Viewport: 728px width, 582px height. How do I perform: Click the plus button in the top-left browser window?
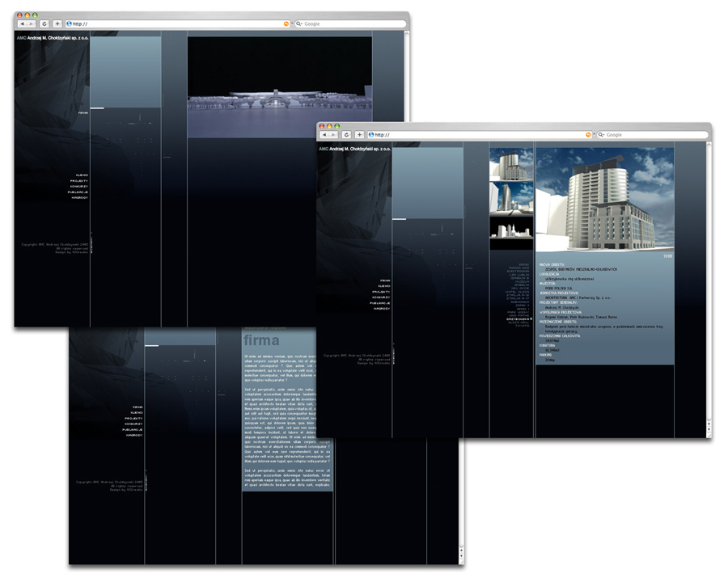57,23
